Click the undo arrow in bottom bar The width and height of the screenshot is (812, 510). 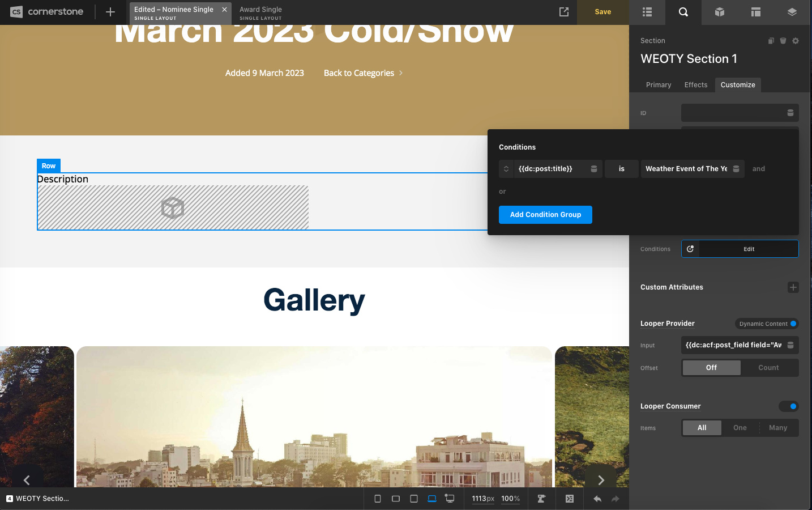click(x=597, y=499)
